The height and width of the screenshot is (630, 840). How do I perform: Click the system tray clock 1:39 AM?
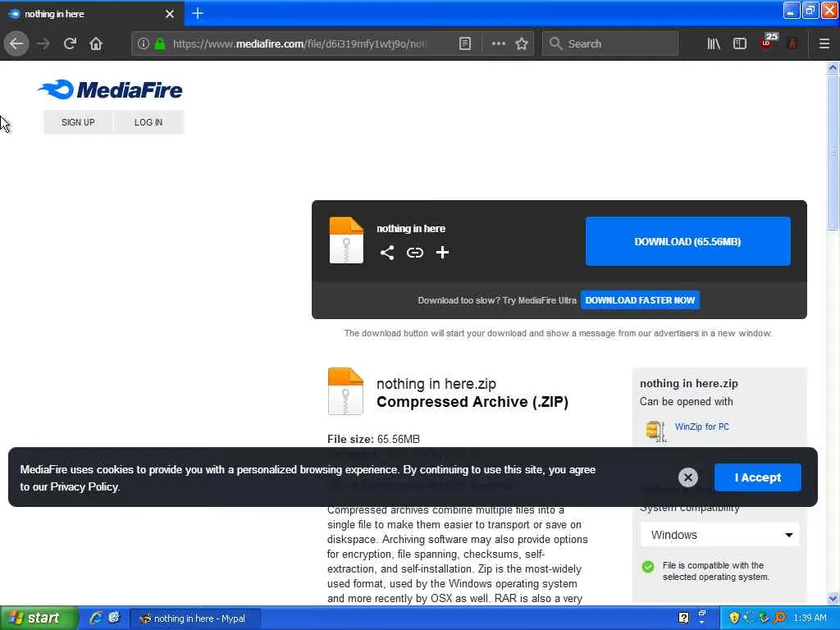810,618
